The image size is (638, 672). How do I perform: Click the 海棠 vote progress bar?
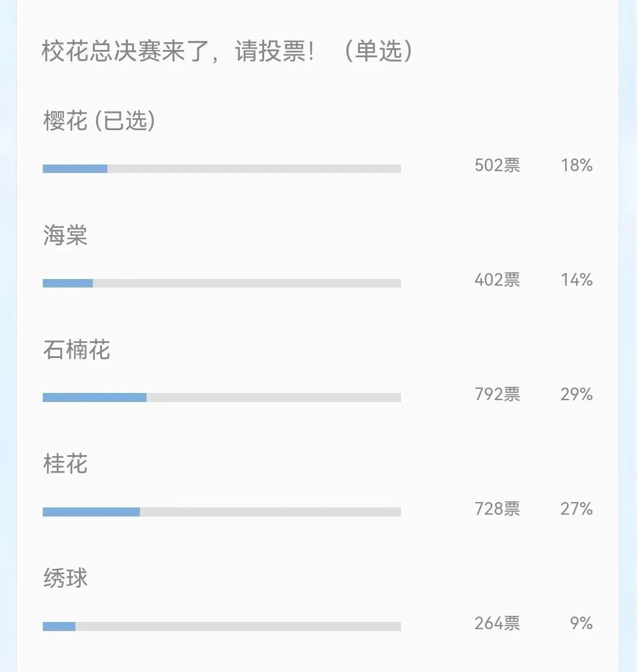[221, 283]
